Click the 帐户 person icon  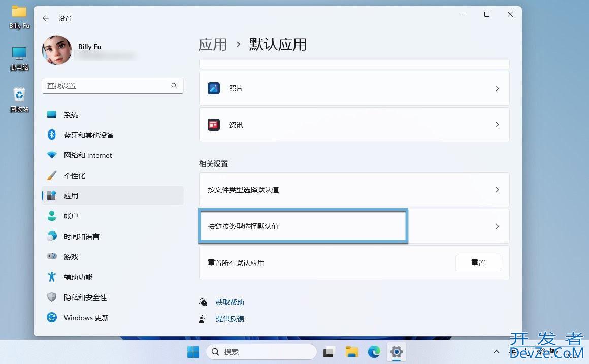pyautogui.click(x=51, y=216)
